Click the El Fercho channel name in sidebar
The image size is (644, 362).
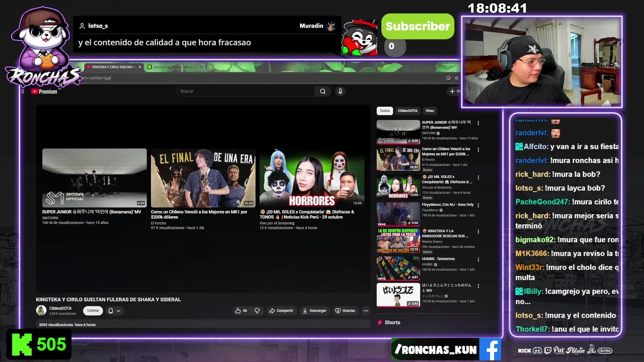click(x=428, y=160)
